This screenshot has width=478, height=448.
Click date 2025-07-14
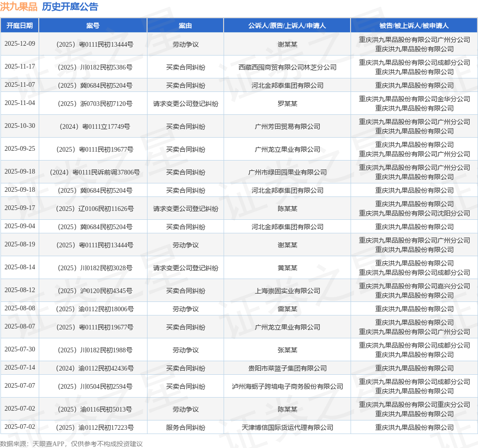pyautogui.click(x=20, y=368)
